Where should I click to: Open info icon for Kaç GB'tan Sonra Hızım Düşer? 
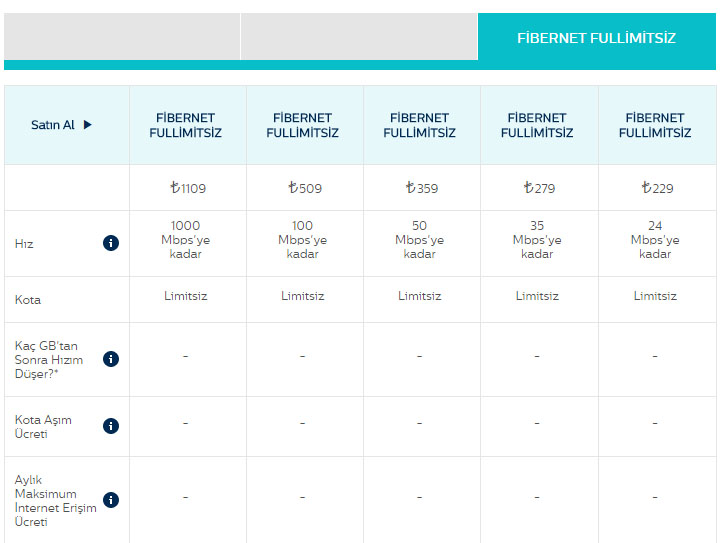pyautogui.click(x=111, y=359)
